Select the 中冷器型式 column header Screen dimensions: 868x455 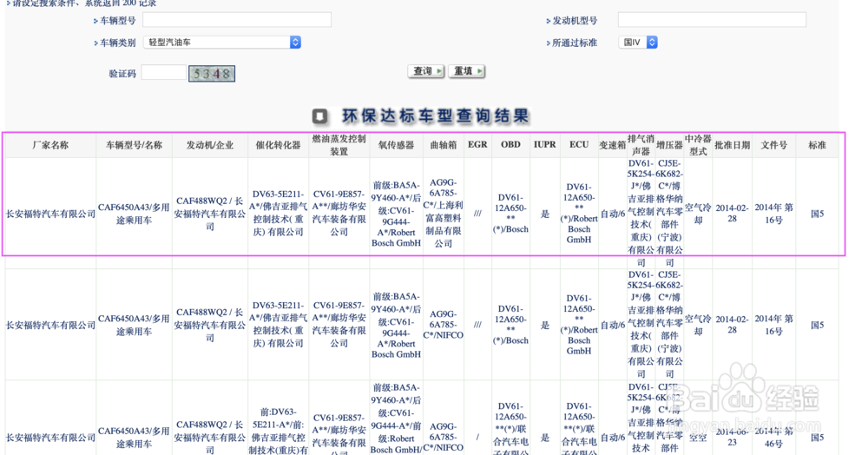[698, 145]
